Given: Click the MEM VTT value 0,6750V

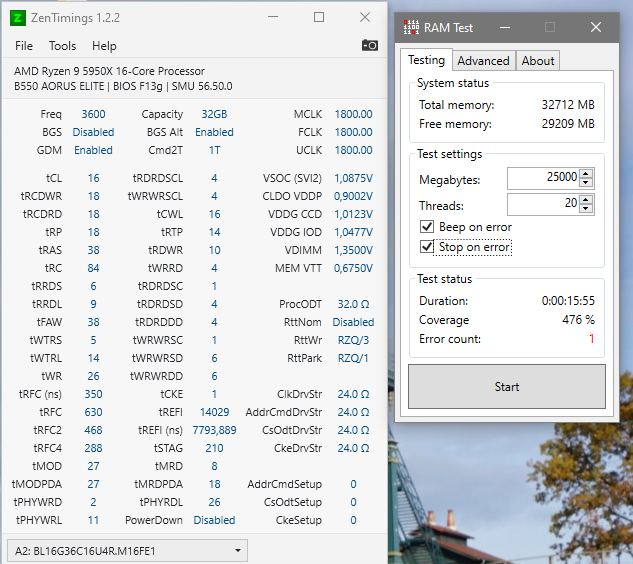Looking at the screenshot, I should tap(353, 268).
